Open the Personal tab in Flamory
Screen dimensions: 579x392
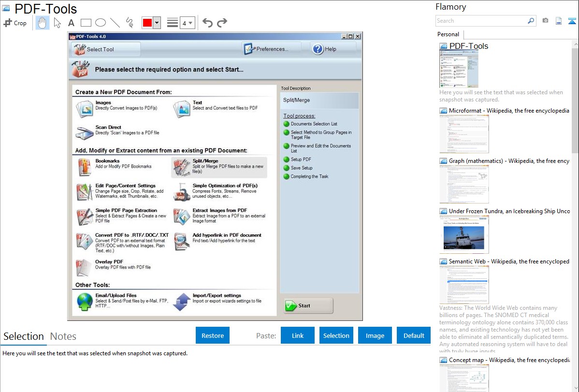click(x=449, y=34)
